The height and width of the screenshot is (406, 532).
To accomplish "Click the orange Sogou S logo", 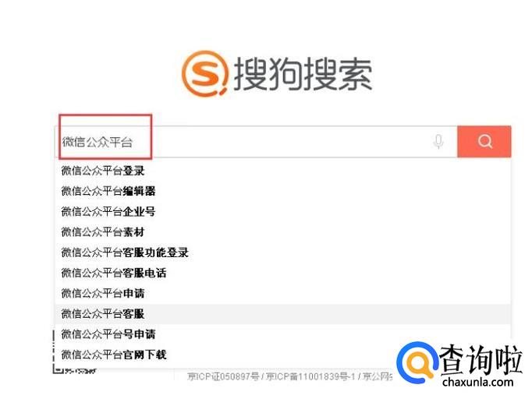I will point(204,73).
